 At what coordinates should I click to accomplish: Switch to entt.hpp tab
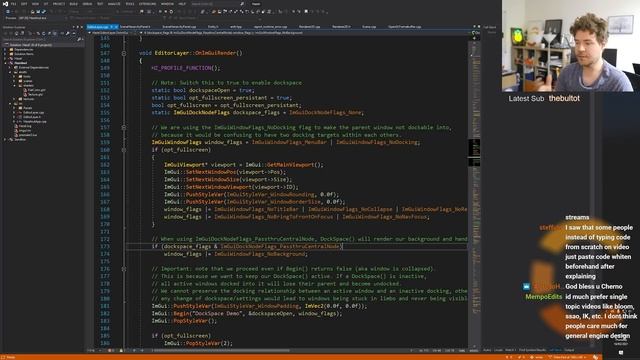[236, 27]
